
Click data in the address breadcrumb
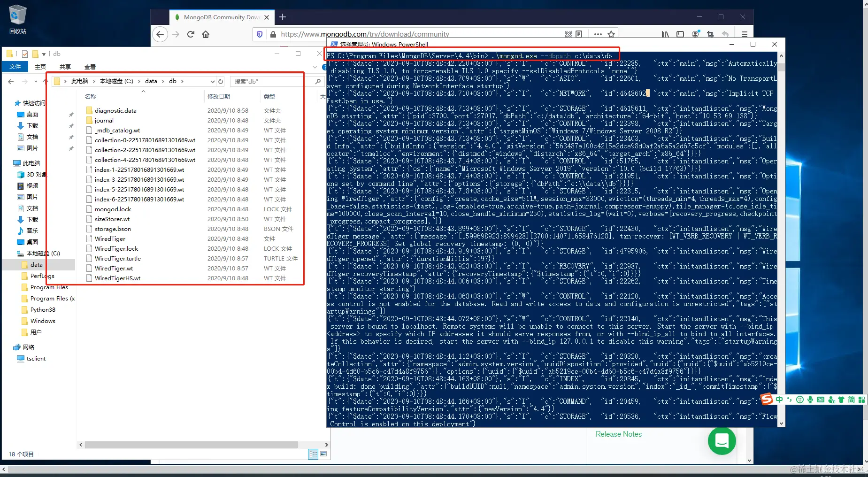[x=151, y=81]
